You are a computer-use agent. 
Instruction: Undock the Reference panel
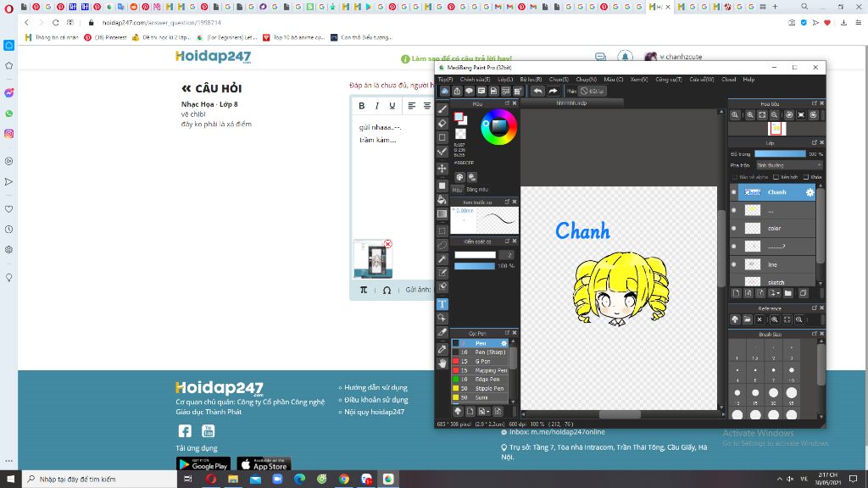point(815,308)
